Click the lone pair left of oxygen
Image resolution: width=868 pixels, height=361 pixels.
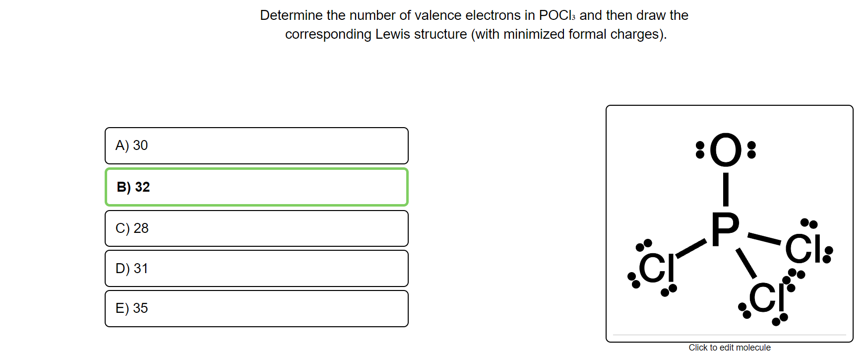[x=700, y=149]
